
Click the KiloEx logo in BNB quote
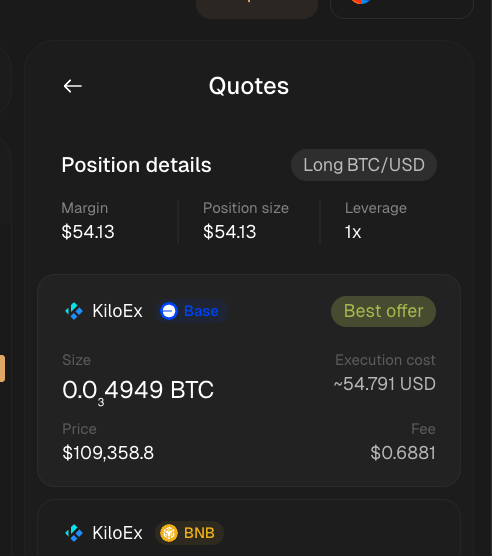point(74,533)
